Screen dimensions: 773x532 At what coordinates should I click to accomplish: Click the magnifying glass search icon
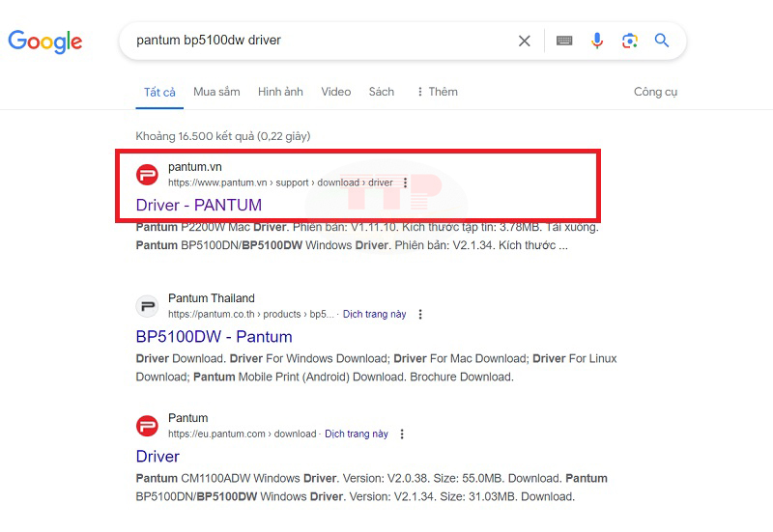(662, 41)
